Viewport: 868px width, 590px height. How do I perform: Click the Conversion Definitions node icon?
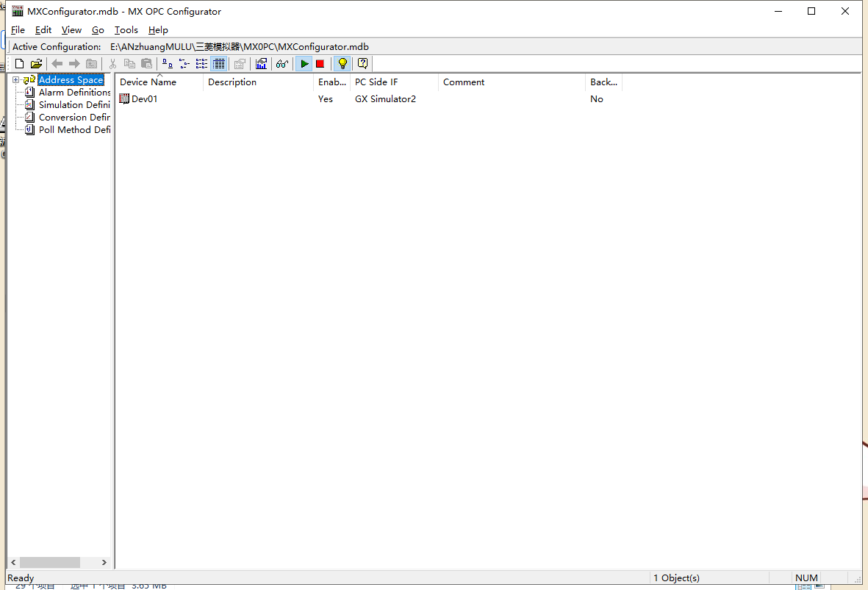pos(30,118)
